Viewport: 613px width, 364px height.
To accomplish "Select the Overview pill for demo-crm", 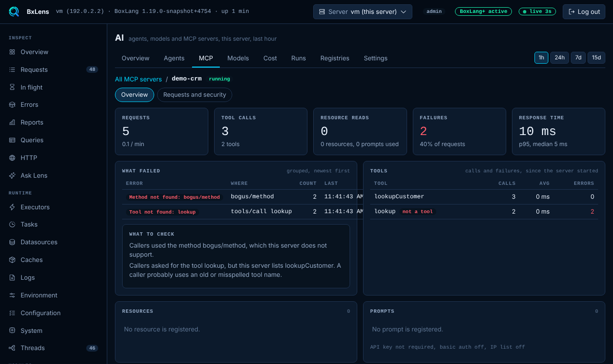I will [135, 95].
